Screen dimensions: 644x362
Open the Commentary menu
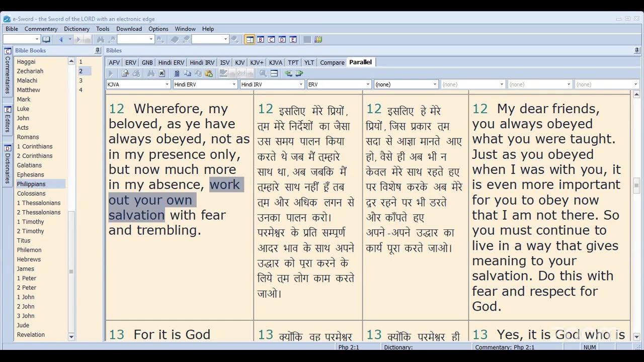pyautogui.click(x=41, y=29)
